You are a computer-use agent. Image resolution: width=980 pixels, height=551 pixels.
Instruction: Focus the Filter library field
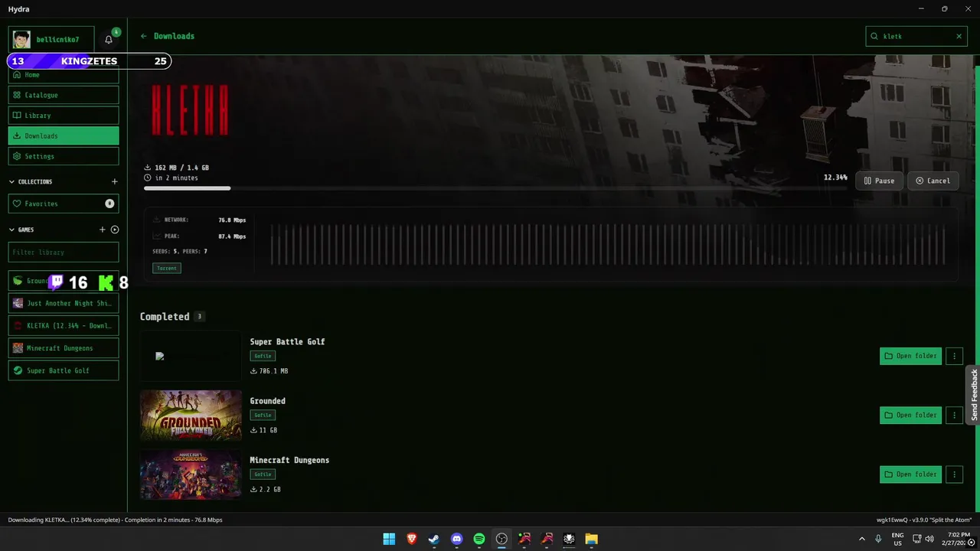pos(64,252)
